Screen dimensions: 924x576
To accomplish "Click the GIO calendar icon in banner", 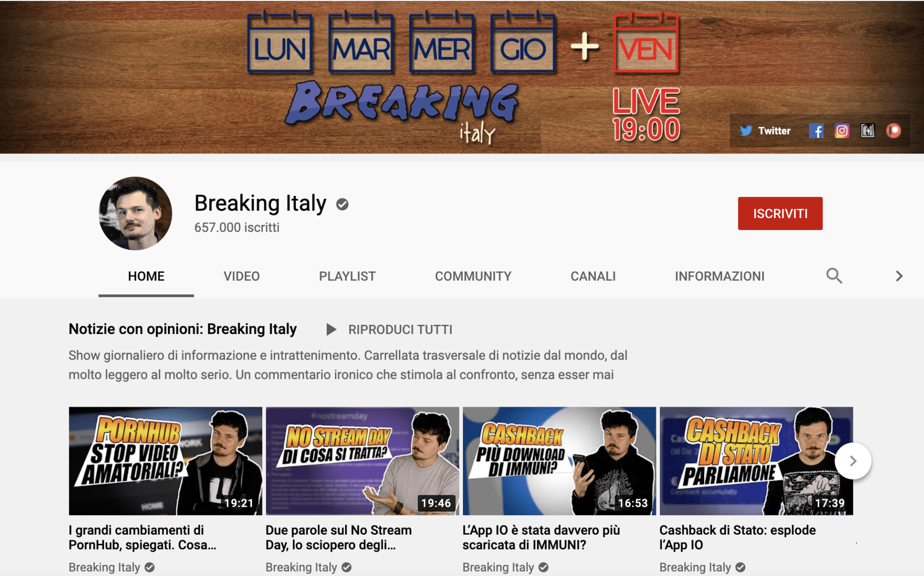I will (523, 42).
